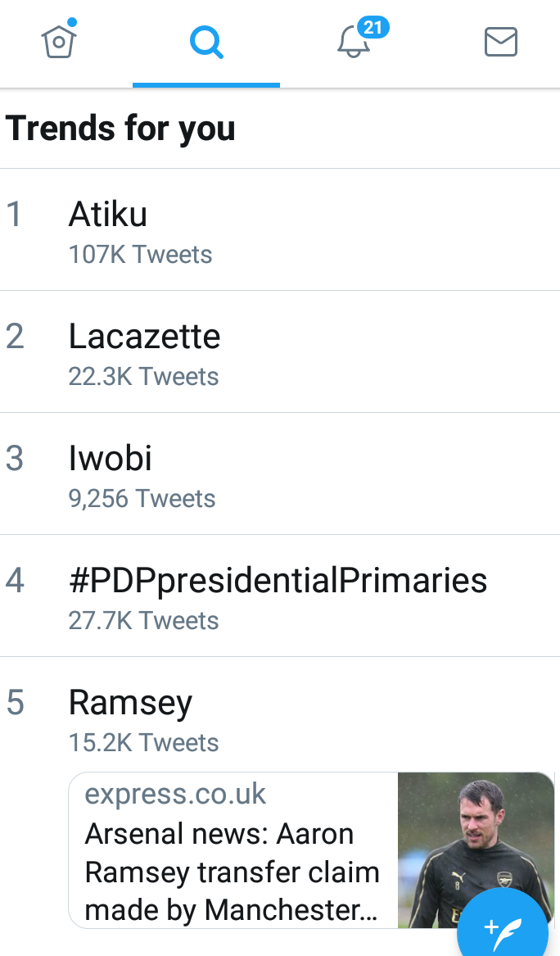Tap the 15.2K Tweets count under Ramsey
This screenshot has width=560, height=956.
pos(143,743)
